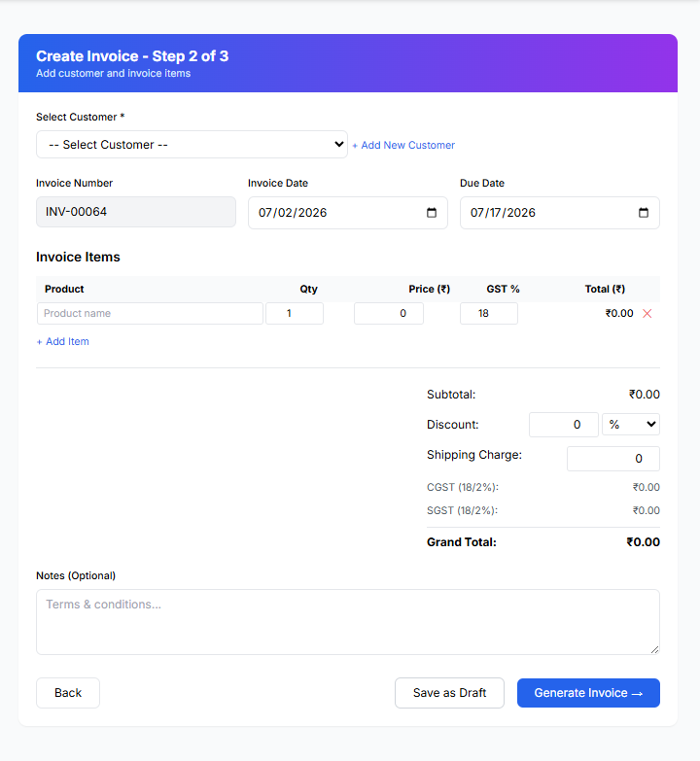Viewport: 700px width, 761px height.
Task: Click the Back button
Action: click(68, 693)
